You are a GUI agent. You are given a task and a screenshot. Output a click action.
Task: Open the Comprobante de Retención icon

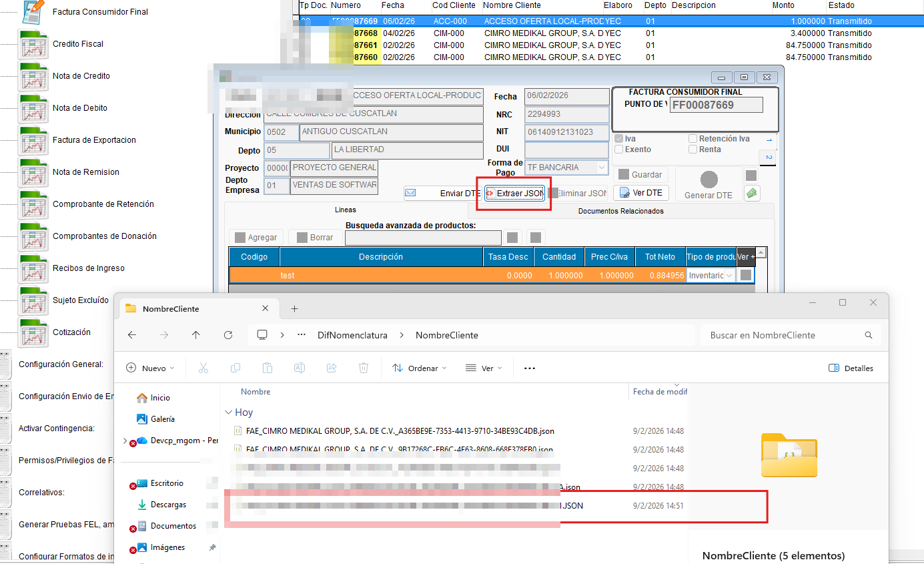tap(33, 204)
